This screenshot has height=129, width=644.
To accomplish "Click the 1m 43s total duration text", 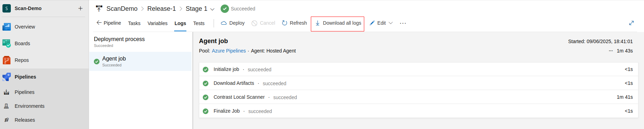I will (x=625, y=51).
